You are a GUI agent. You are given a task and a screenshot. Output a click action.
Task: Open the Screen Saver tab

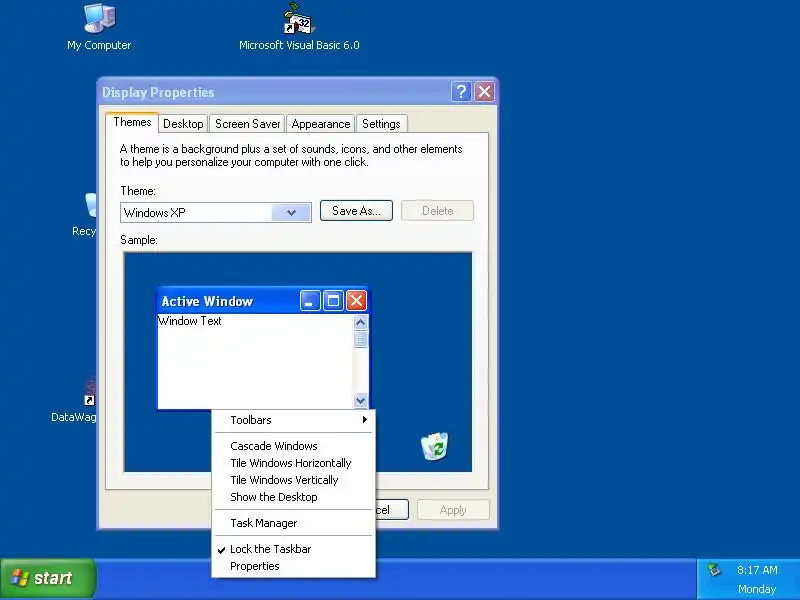click(x=247, y=124)
